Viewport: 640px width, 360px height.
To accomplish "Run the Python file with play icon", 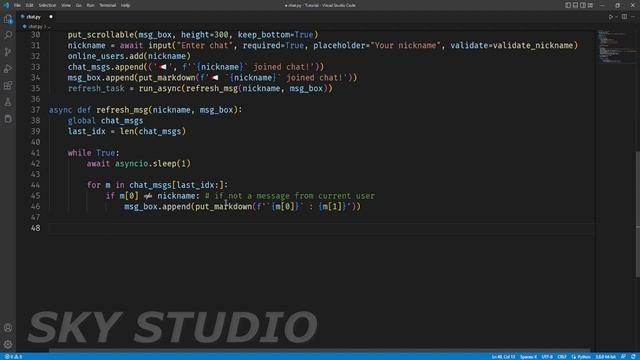I will tap(611, 17).
